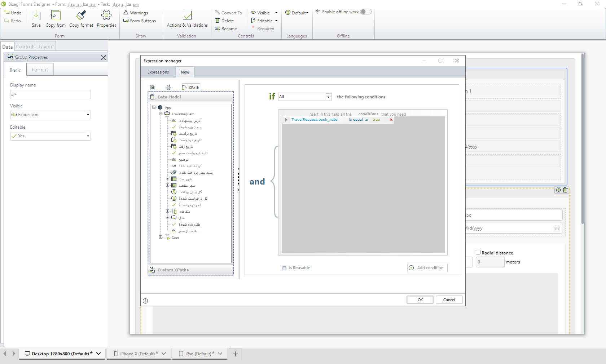Switch to iPhone X (Default) form tab

(140, 354)
